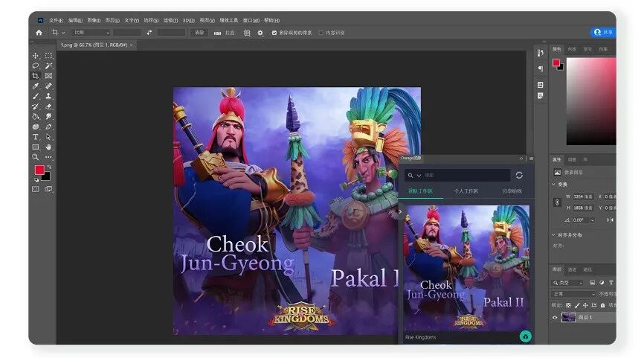Image resolution: width=644 pixels, height=358 pixels.
Task: Select the Eraser tool
Action: [48, 106]
